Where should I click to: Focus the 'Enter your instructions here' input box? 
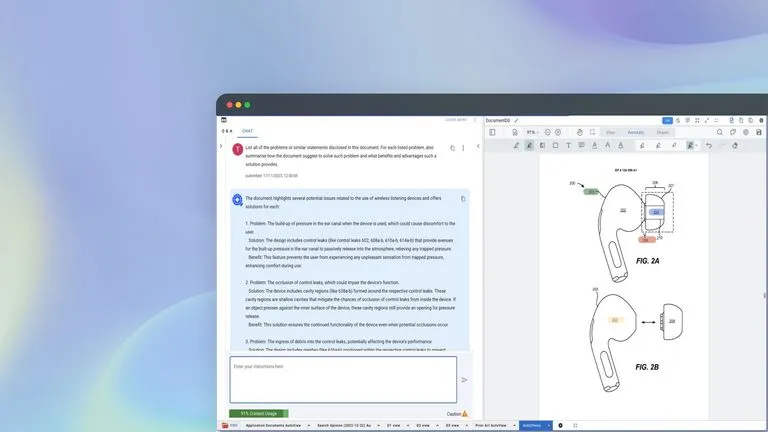pos(343,380)
